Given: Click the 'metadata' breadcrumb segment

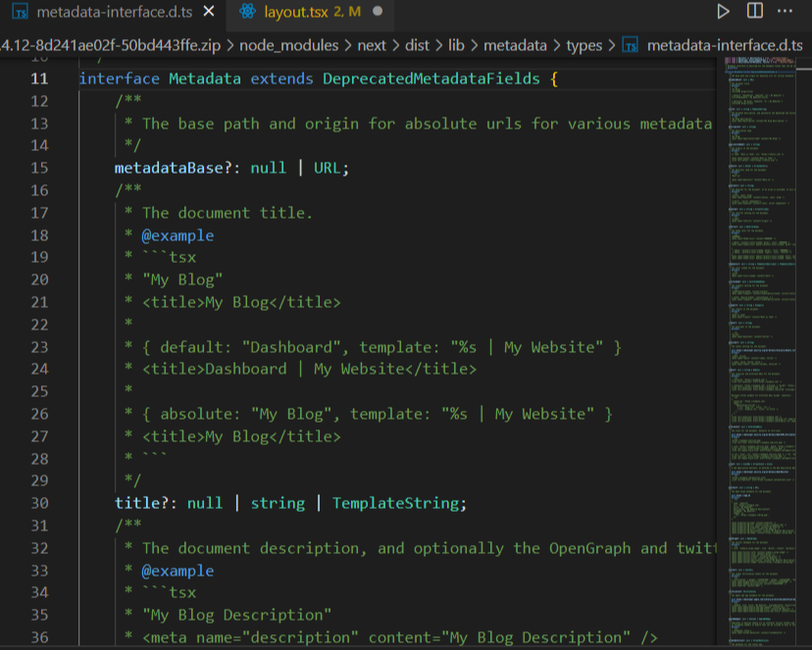Looking at the screenshot, I should (x=515, y=45).
